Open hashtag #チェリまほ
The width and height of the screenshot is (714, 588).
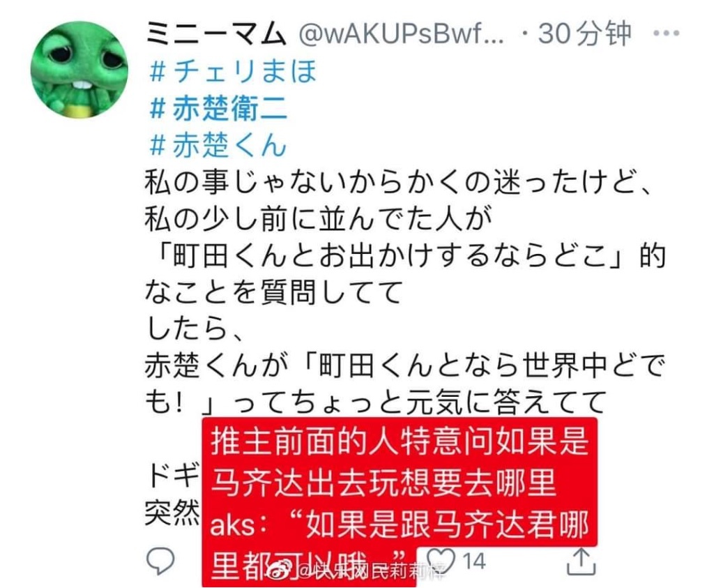point(233,72)
